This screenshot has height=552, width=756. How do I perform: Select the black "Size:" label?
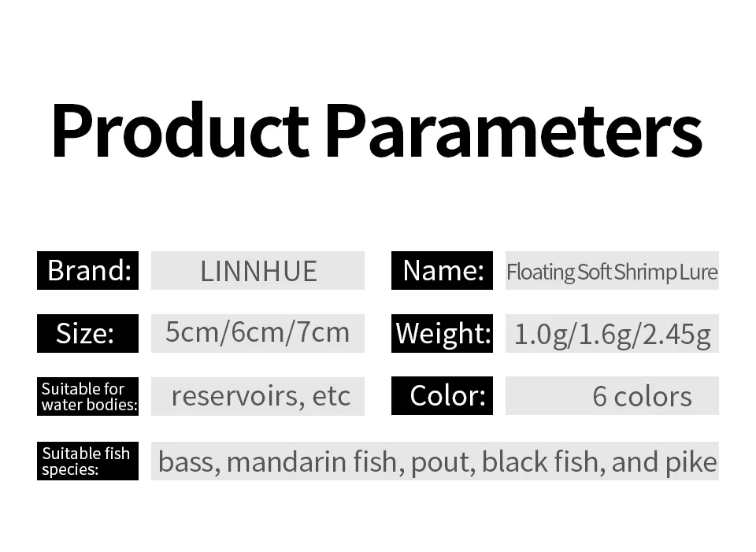(88, 334)
